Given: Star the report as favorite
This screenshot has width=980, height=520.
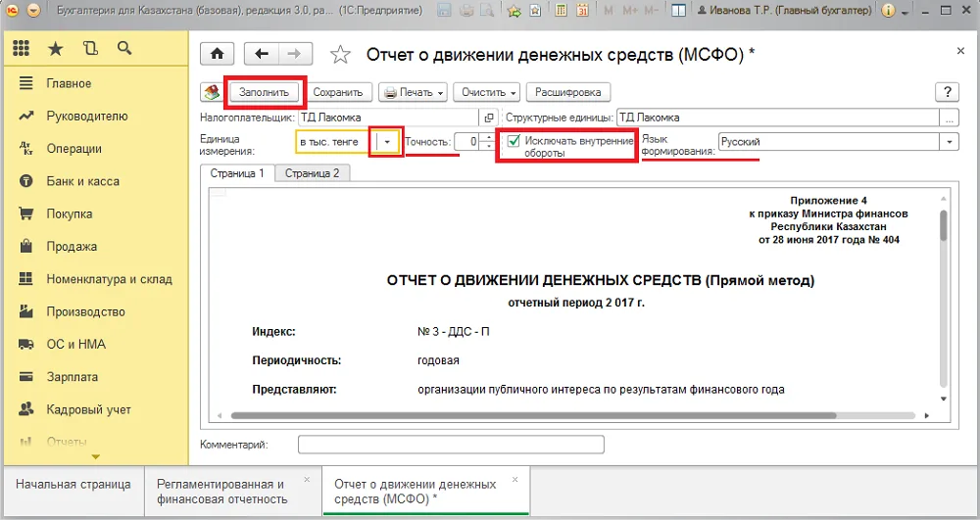Looking at the screenshot, I should (x=340, y=54).
